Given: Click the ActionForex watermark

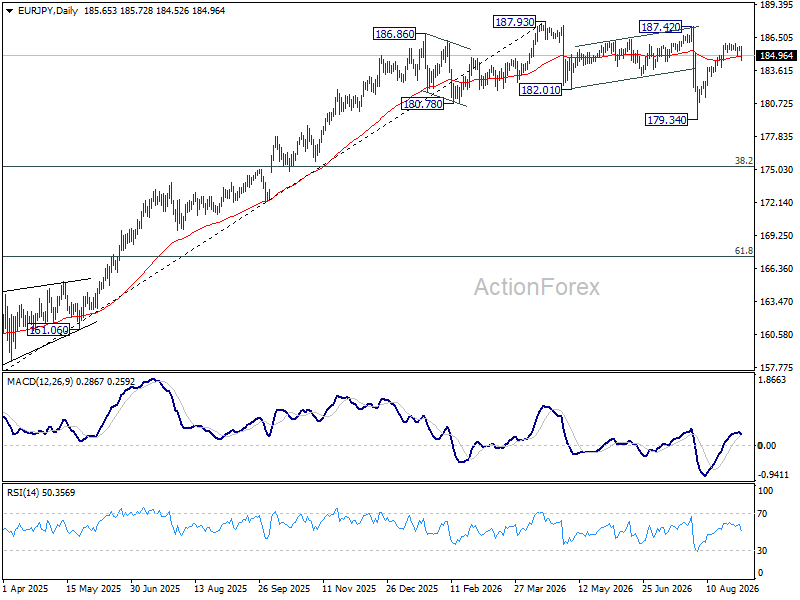Looking at the screenshot, I should point(537,287).
